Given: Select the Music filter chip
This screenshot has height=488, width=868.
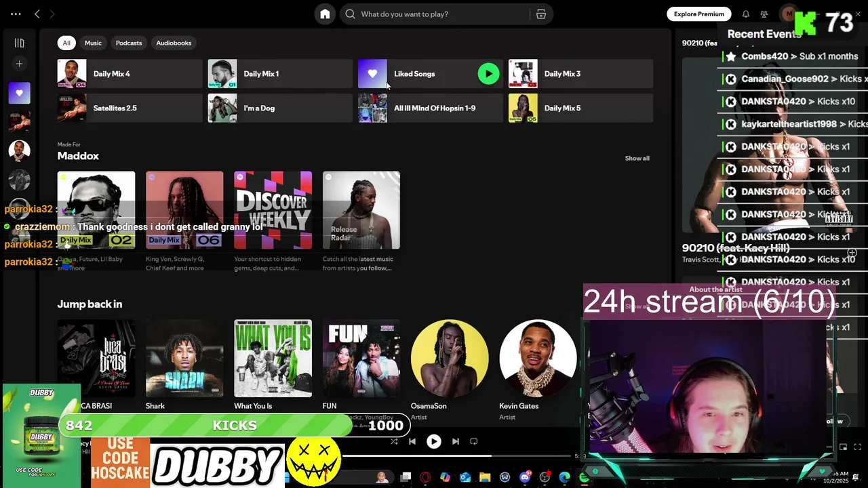Looking at the screenshot, I should click(x=93, y=43).
